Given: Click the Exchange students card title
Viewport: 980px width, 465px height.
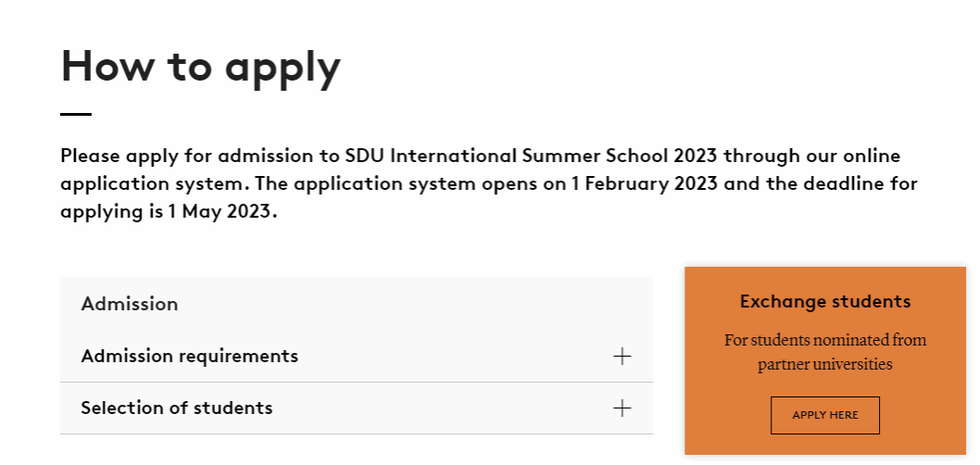Looking at the screenshot, I should 825,302.
